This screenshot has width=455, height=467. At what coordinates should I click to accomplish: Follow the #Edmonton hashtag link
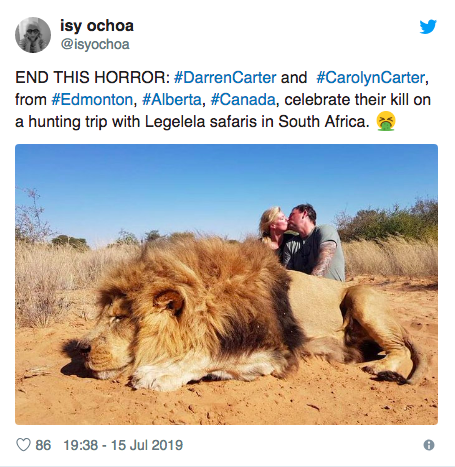(x=92, y=99)
